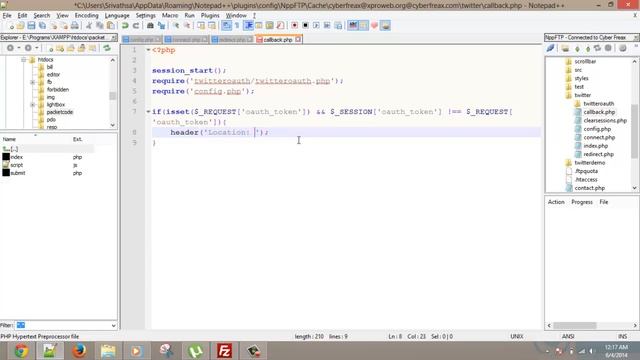
Task: Expand the lightbox folder node
Action: [32, 105]
